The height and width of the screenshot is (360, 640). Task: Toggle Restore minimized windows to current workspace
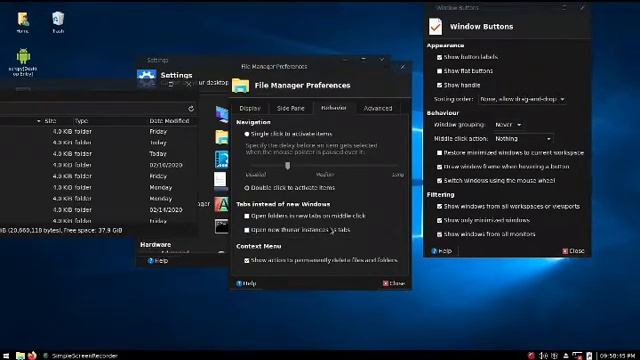tap(440, 153)
